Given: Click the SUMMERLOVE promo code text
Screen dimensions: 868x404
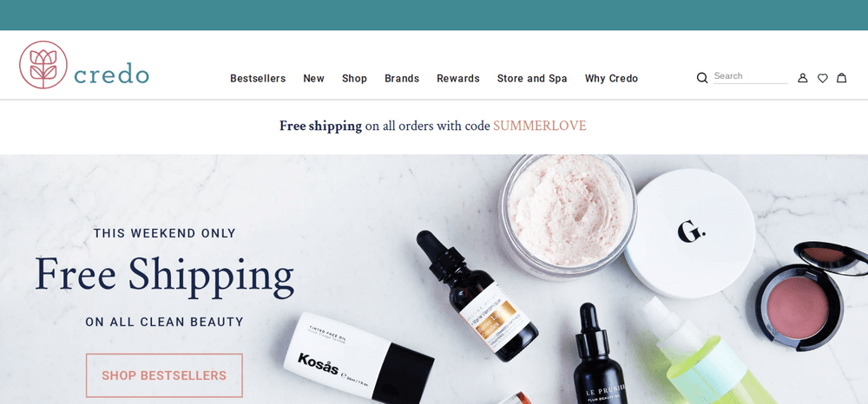Looking at the screenshot, I should (540, 126).
